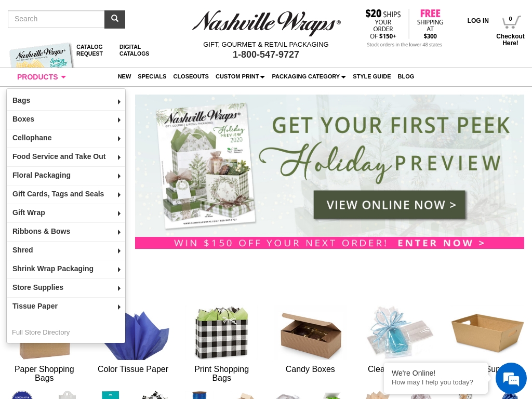Image resolution: width=532 pixels, height=399 pixels.
Task: Select the Print Shopping Bags image
Action: [x=221, y=332]
